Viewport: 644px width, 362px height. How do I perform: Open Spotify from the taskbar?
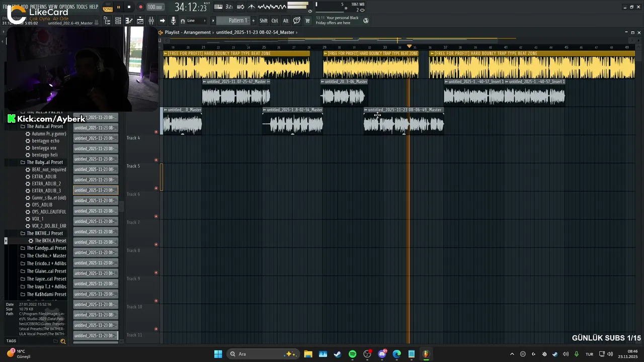click(x=352, y=354)
